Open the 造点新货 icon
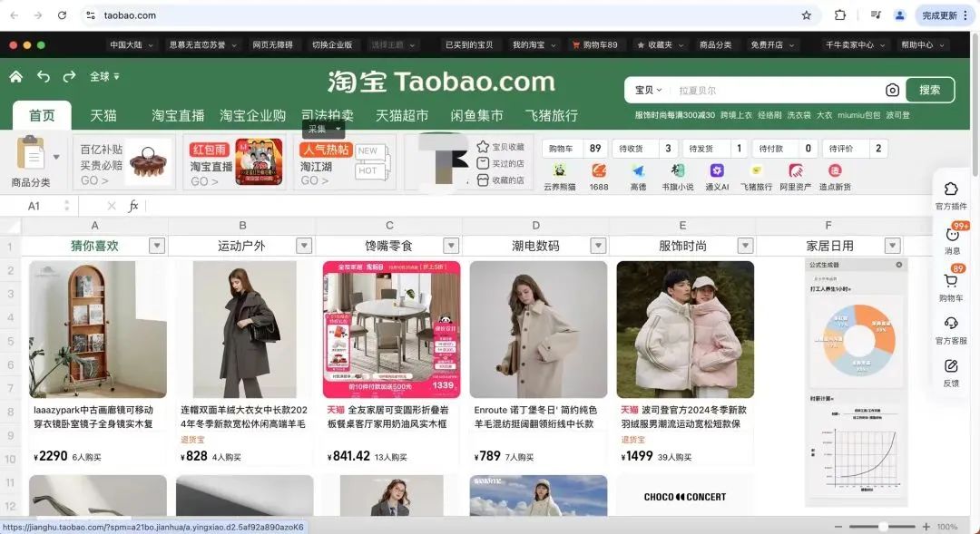 pos(835,170)
